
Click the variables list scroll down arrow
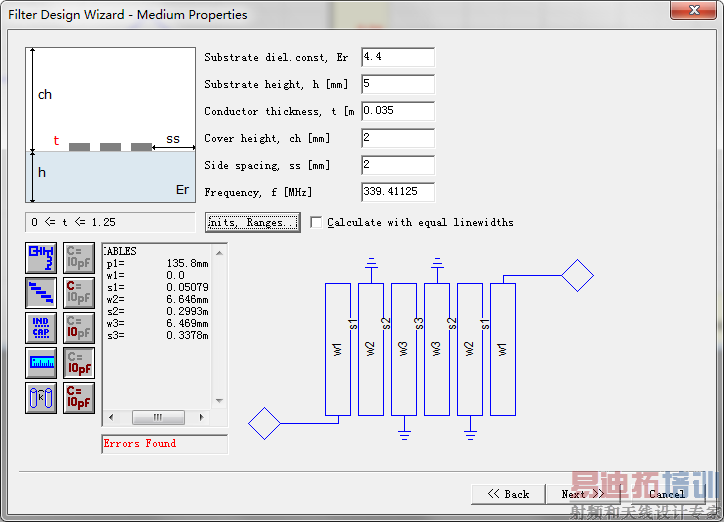click(219, 401)
